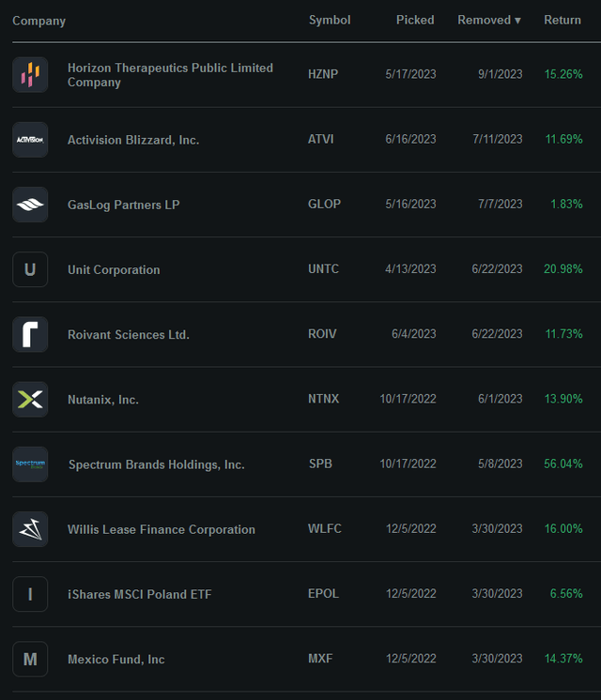Sort by the Picked column header
Screen dimensions: 601x700
tap(415, 21)
